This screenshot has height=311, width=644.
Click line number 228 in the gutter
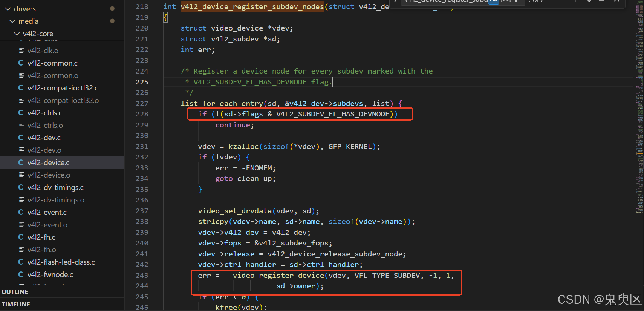pos(142,114)
